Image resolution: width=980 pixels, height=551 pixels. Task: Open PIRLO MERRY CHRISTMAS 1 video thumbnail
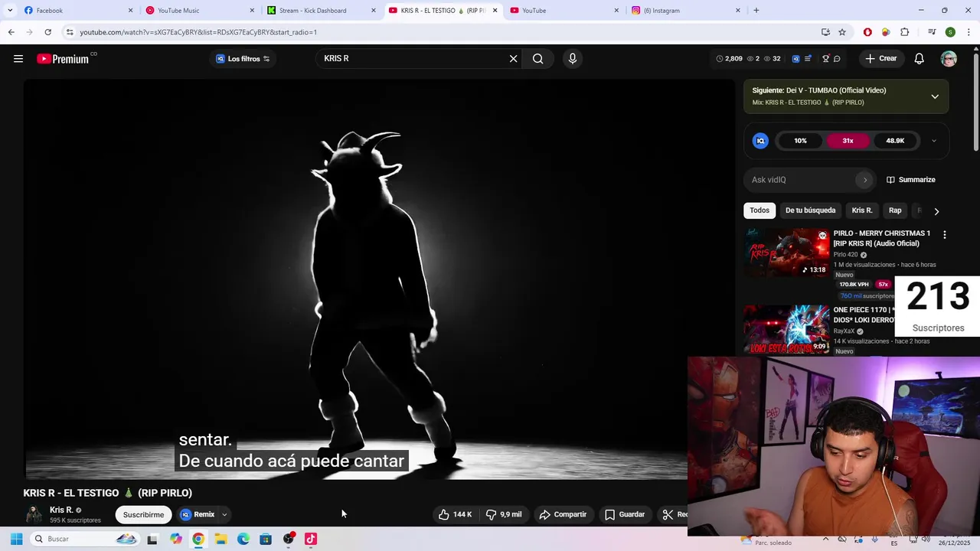pyautogui.click(x=787, y=252)
